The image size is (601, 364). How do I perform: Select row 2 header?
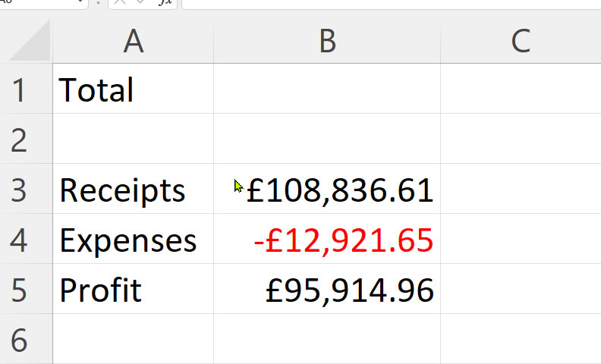click(26, 139)
